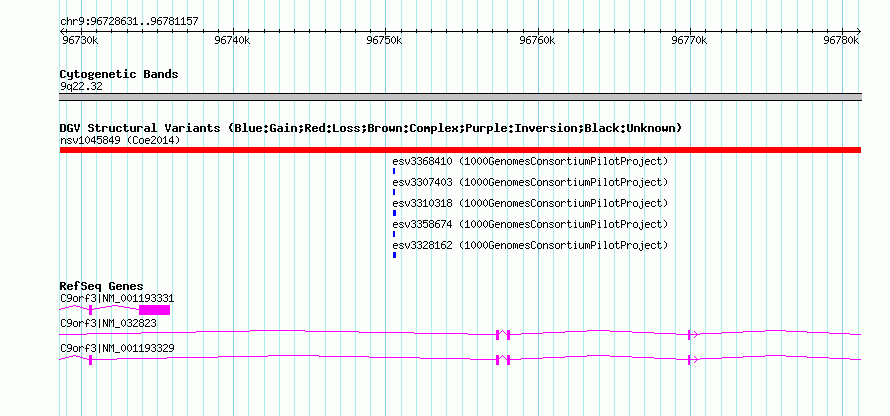Screen dimensions: 890x416
Task: Select the 96770k ruler tick label
Action: pos(689,41)
